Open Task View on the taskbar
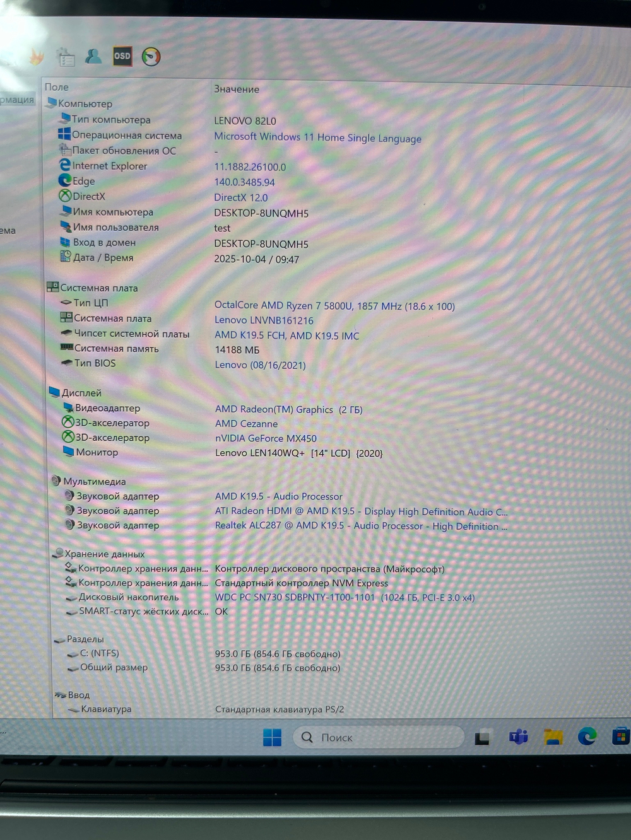 pos(483,737)
